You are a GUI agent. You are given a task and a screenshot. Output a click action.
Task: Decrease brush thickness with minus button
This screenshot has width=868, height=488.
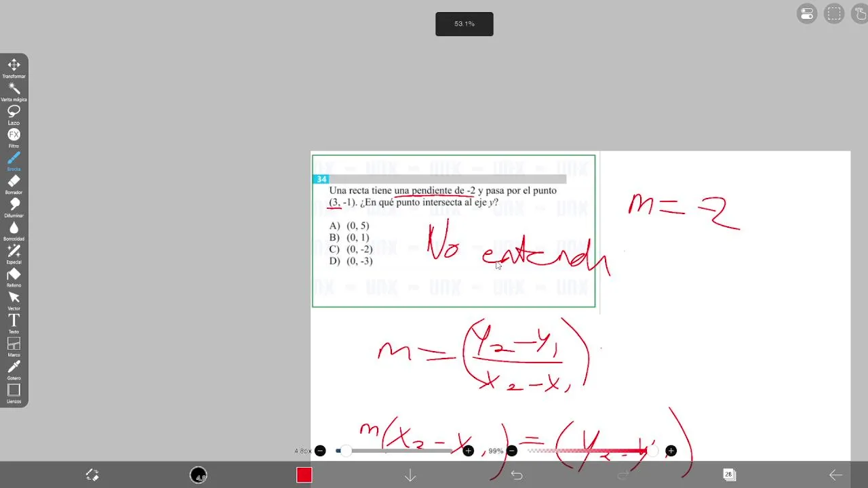click(x=320, y=451)
